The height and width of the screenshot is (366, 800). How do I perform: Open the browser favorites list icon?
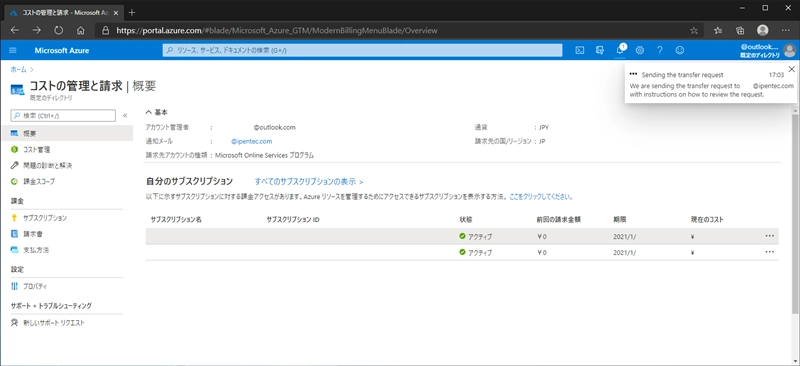718,31
